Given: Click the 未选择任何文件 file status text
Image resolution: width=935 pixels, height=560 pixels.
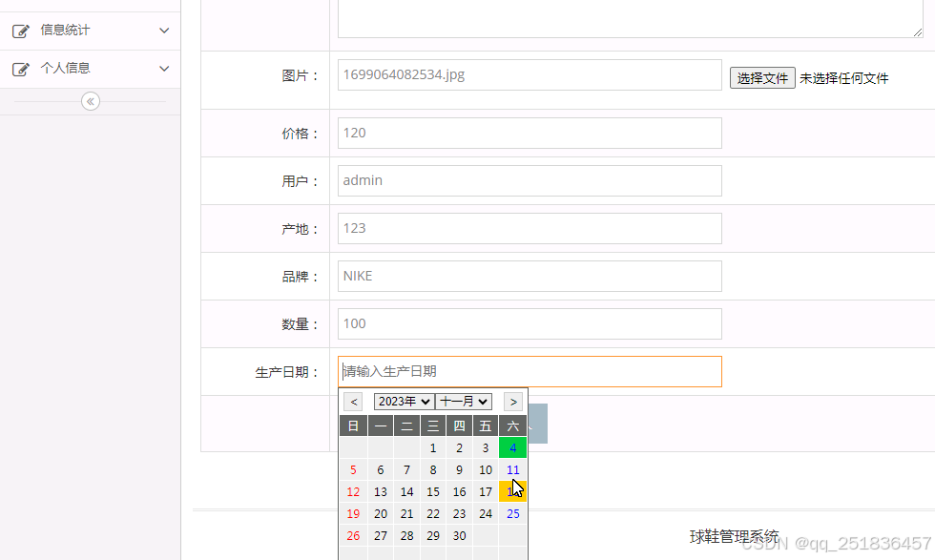Looking at the screenshot, I should pyautogui.click(x=843, y=79).
